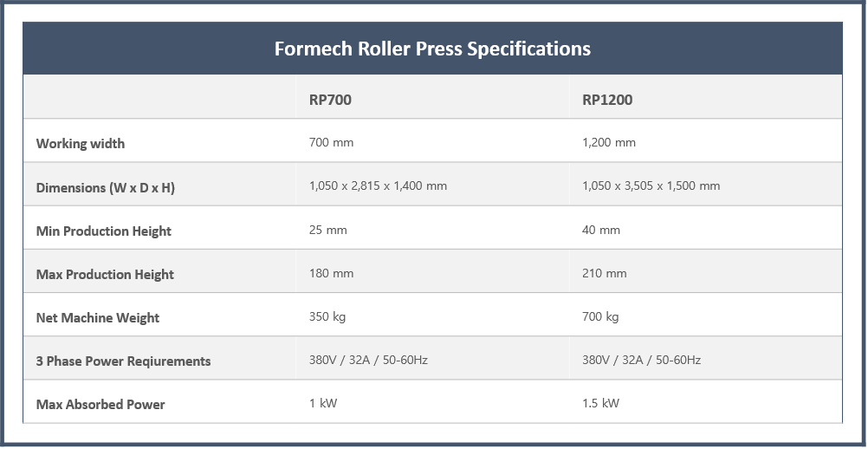Select the 1,200 mm working width value

click(x=608, y=142)
